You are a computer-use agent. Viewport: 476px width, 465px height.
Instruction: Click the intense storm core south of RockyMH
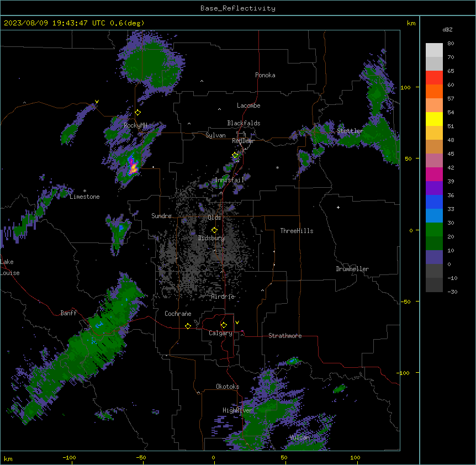click(133, 167)
